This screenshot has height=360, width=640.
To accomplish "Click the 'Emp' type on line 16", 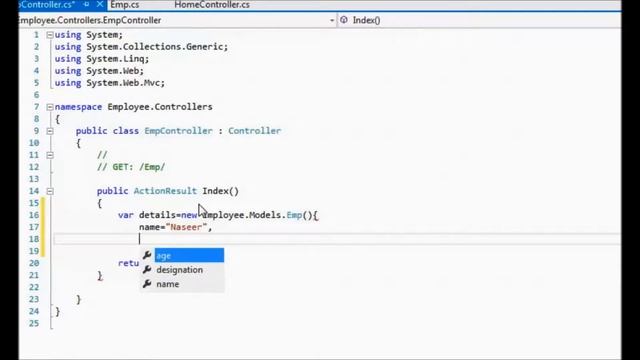I will (x=294, y=215).
